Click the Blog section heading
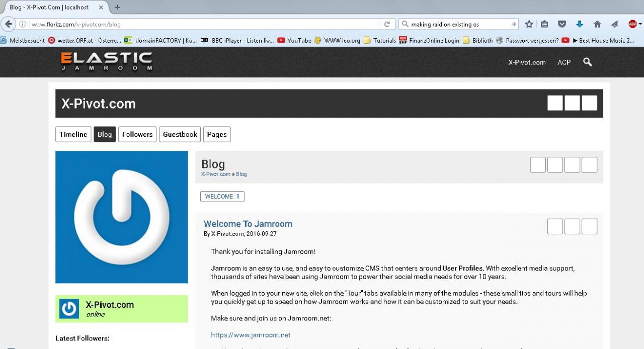 point(213,164)
